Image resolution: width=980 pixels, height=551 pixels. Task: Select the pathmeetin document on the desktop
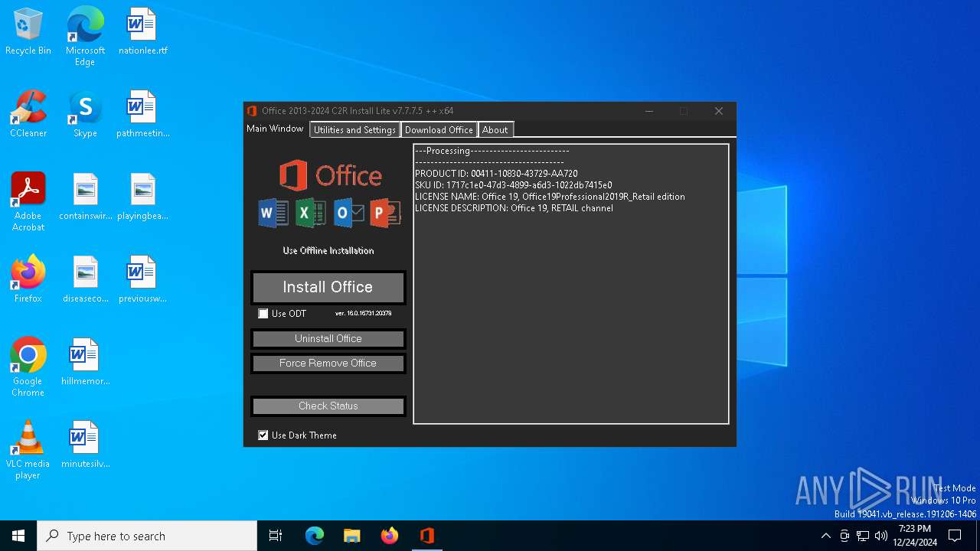coord(142,115)
